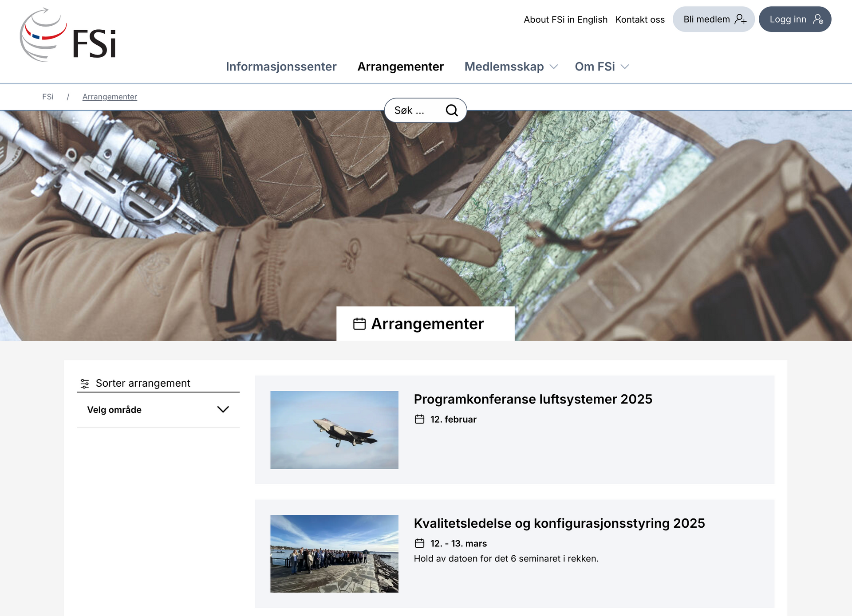
Task: Expand the Om FSi menu chevron
Action: [x=625, y=67]
